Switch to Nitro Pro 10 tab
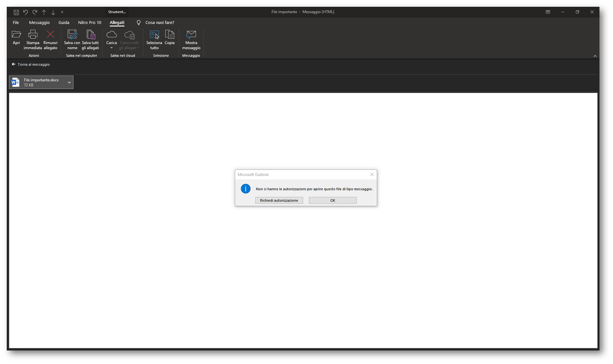Viewport: 613px width, 364px height. point(90,23)
